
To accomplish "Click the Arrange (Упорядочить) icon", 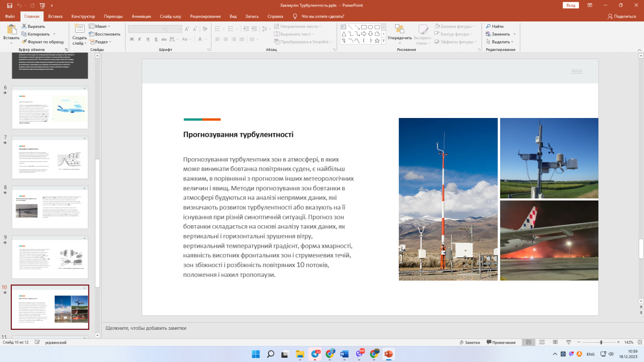I will click(399, 29).
